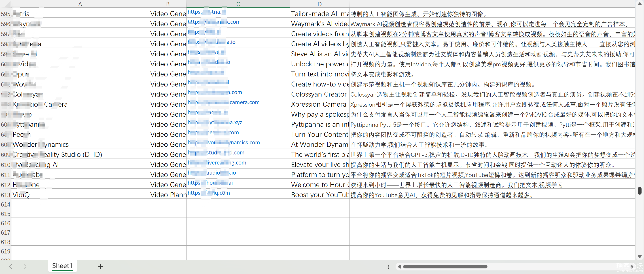Select column A header

tap(80, 4)
